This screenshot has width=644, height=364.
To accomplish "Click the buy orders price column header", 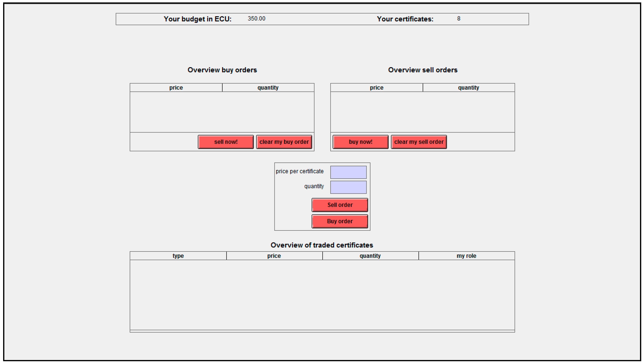I will click(176, 88).
